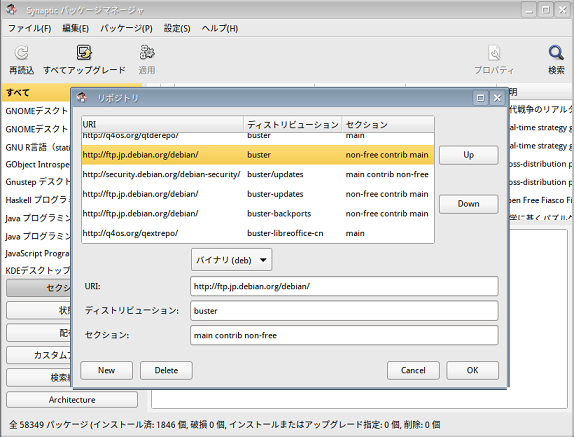The height and width of the screenshot is (437, 574).
Task: Click OK in repository dialog
Action: (x=472, y=370)
